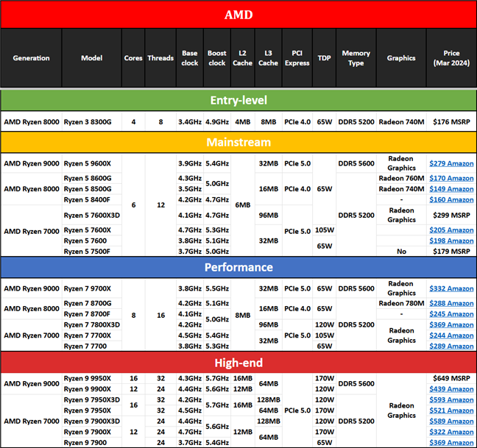Select the 105W TDP cell for Ryzen 7 7700X

pyautogui.click(x=325, y=335)
